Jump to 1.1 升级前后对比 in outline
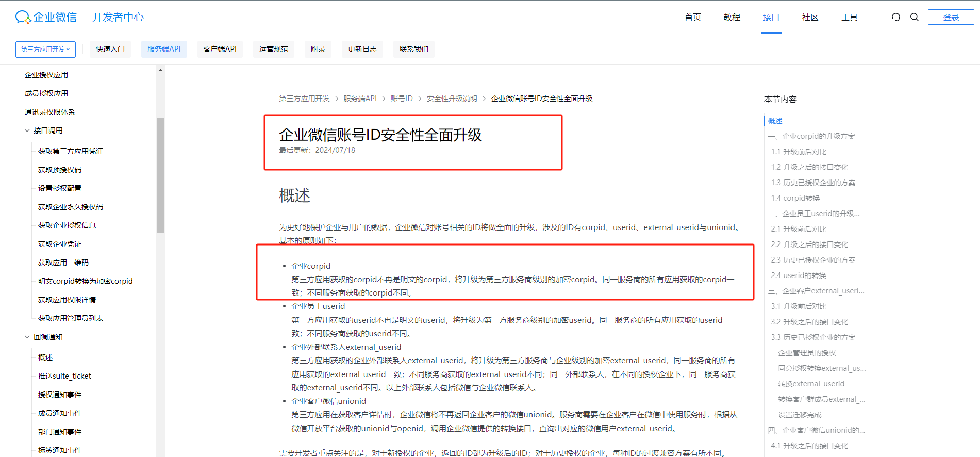The height and width of the screenshot is (457, 980). point(799,152)
